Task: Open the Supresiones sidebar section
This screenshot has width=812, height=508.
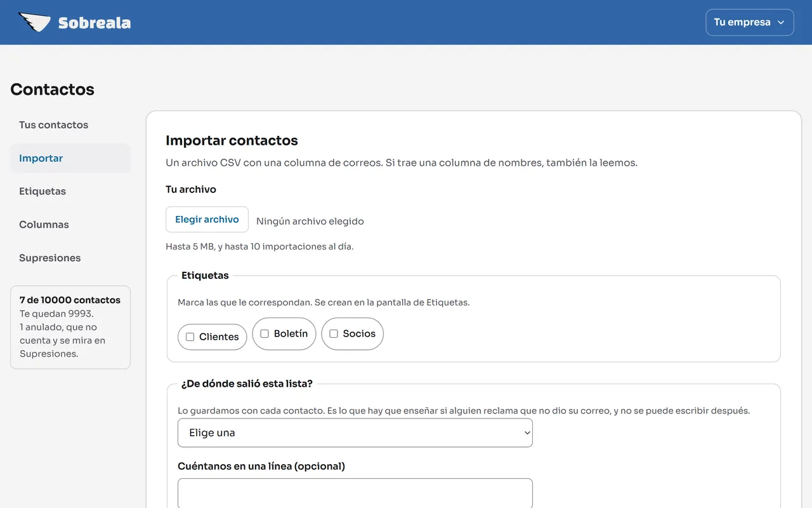Action: (70, 258)
